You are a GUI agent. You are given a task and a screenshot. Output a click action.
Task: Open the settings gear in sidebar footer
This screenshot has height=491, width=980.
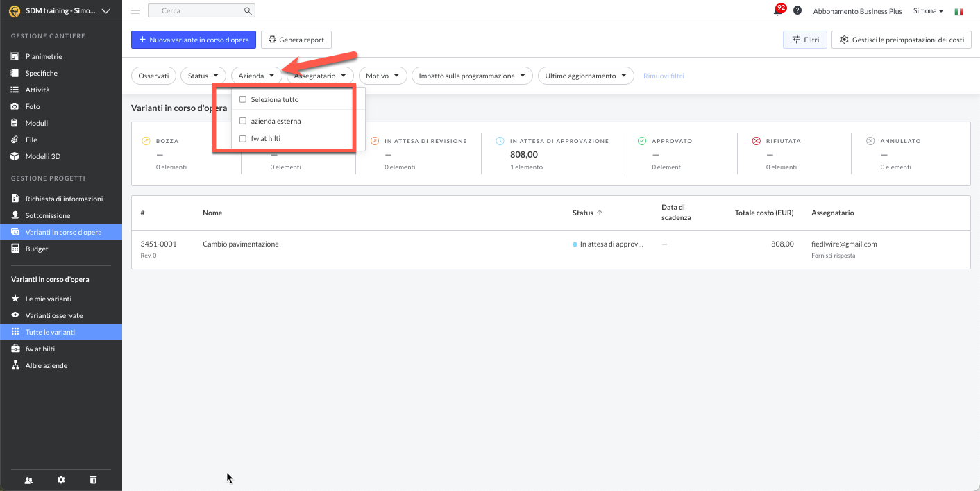61,480
